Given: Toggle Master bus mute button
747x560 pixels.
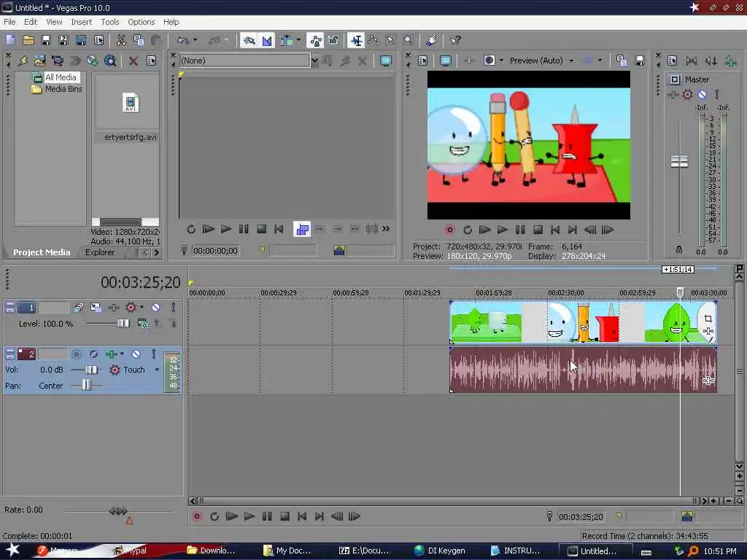Looking at the screenshot, I should click(x=702, y=94).
